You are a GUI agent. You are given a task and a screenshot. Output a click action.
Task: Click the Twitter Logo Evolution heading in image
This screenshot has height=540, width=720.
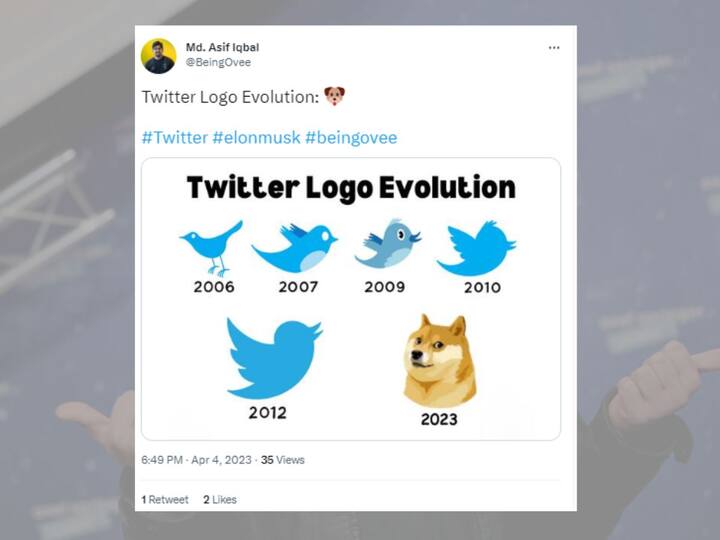click(351, 187)
